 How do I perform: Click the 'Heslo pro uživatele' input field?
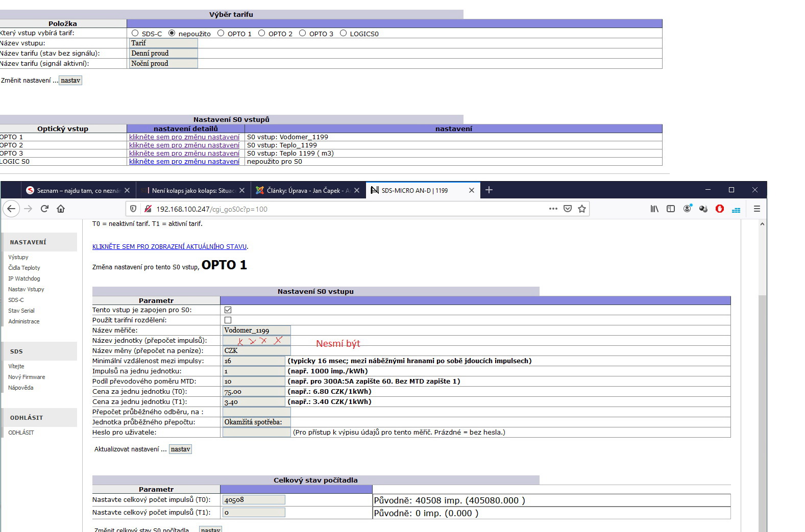[x=256, y=432]
